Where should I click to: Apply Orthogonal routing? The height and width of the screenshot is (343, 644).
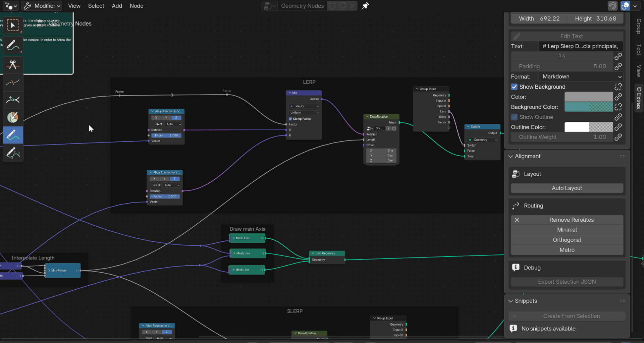coord(567,240)
